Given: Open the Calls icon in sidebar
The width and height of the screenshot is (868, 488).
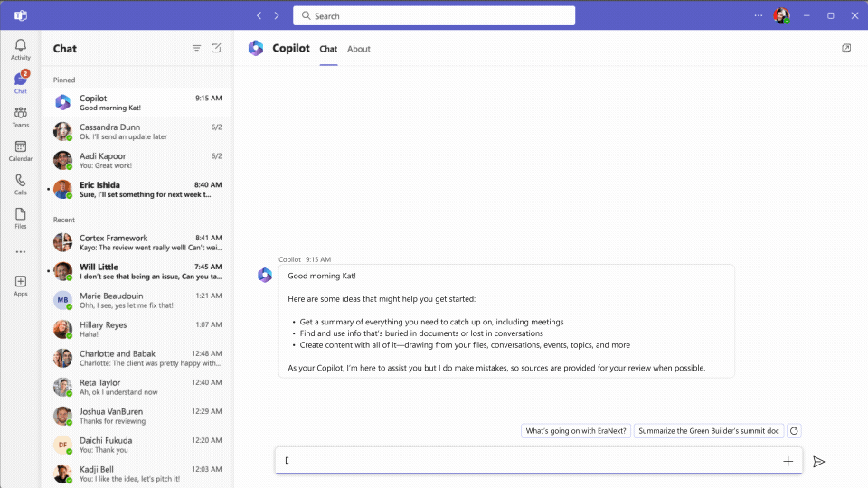Looking at the screenshot, I should 20,184.
